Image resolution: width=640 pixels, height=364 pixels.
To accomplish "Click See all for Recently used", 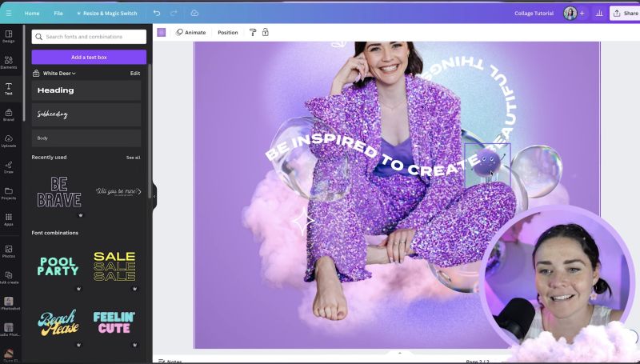I will pyautogui.click(x=133, y=158).
